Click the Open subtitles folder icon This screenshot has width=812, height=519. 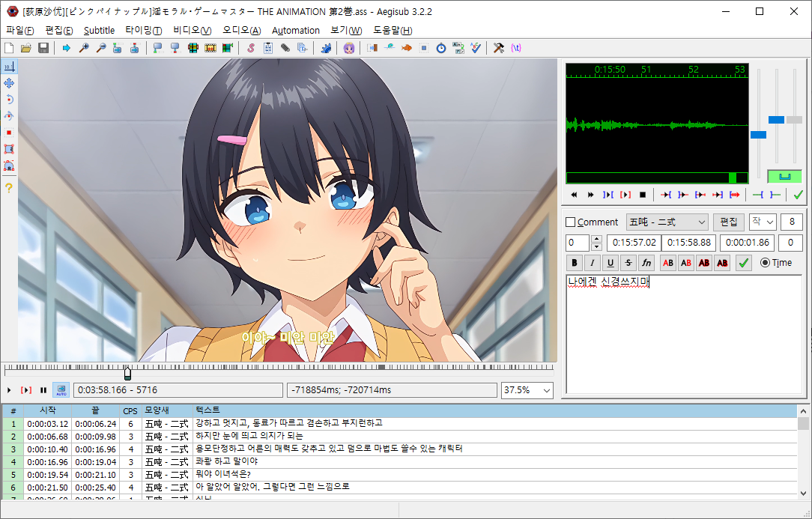(26, 48)
